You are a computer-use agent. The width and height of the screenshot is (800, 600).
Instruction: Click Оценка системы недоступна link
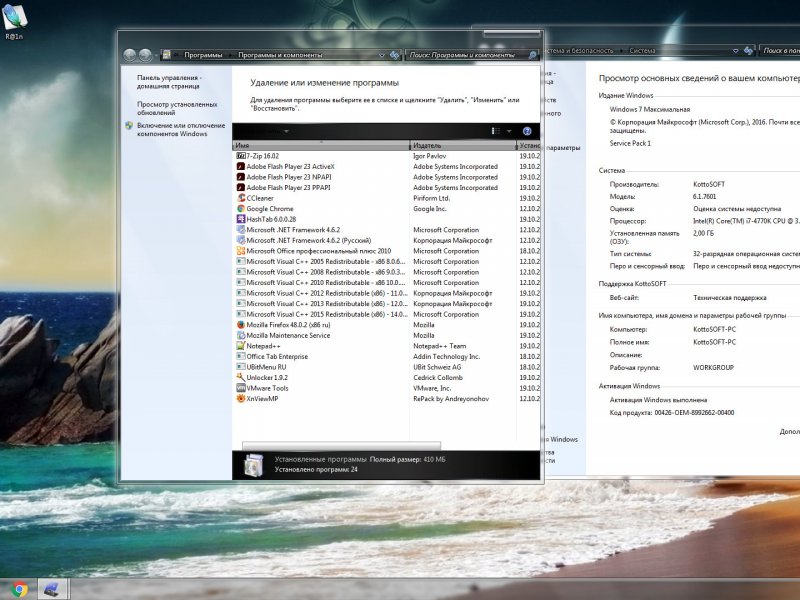coord(737,209)
